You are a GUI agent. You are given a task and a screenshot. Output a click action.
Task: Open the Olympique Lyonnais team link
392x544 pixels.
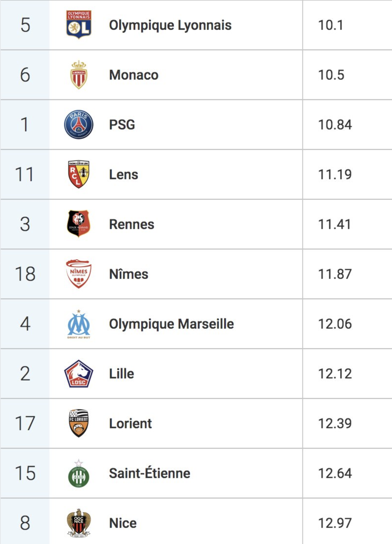(170, 25)
